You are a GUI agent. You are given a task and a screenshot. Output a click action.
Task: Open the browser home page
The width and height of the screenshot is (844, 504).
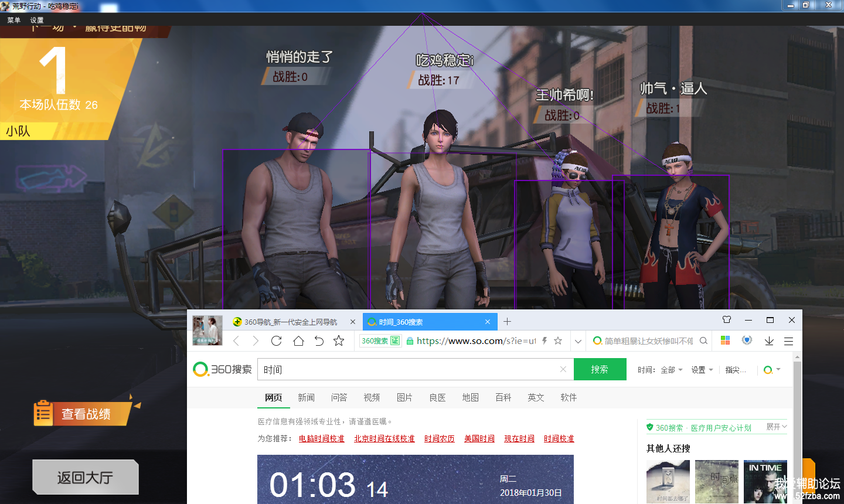pos(298,340)
